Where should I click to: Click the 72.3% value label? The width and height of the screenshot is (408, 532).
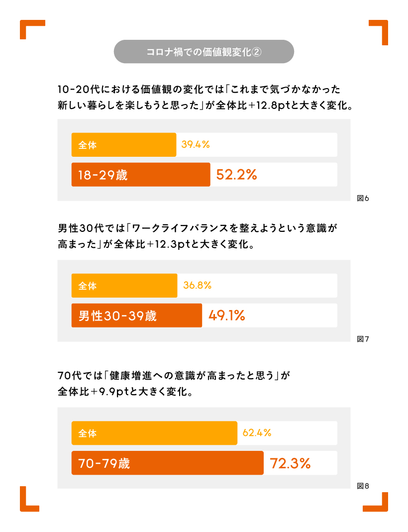point(290,463)
